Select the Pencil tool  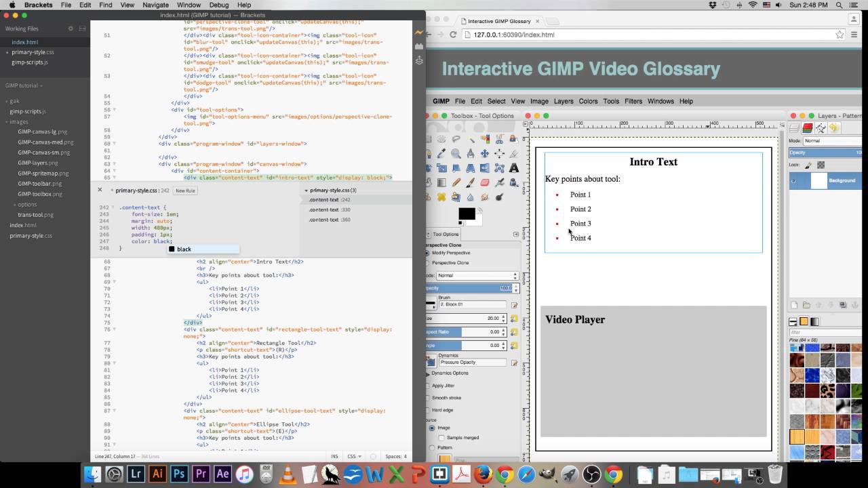tap(456, 182)
